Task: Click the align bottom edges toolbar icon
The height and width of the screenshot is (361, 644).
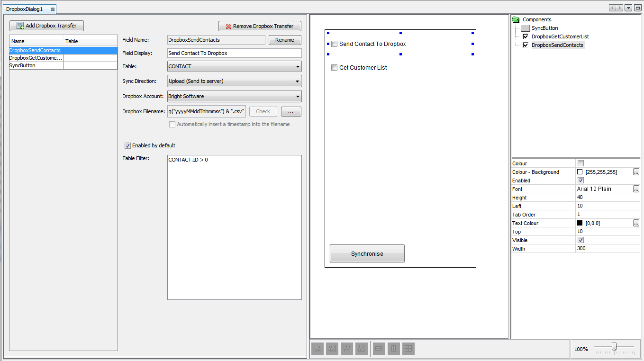Action: [x=362, y=349]
